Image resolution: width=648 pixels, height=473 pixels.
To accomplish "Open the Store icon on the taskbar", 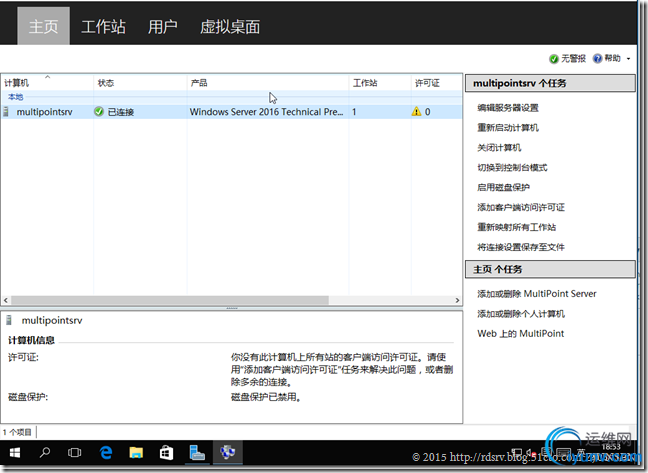I will (166, 453).
